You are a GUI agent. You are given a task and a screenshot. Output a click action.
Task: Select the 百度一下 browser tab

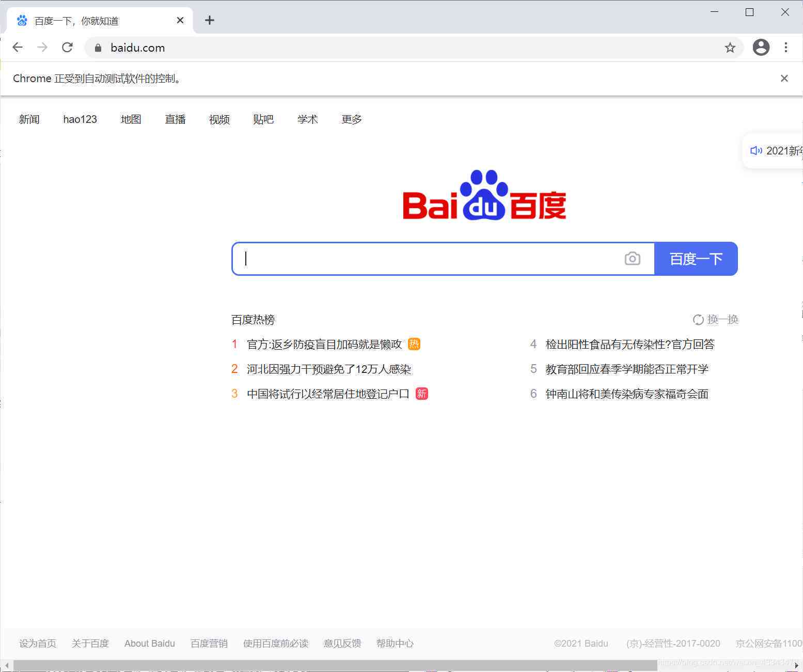click(100, 21)
